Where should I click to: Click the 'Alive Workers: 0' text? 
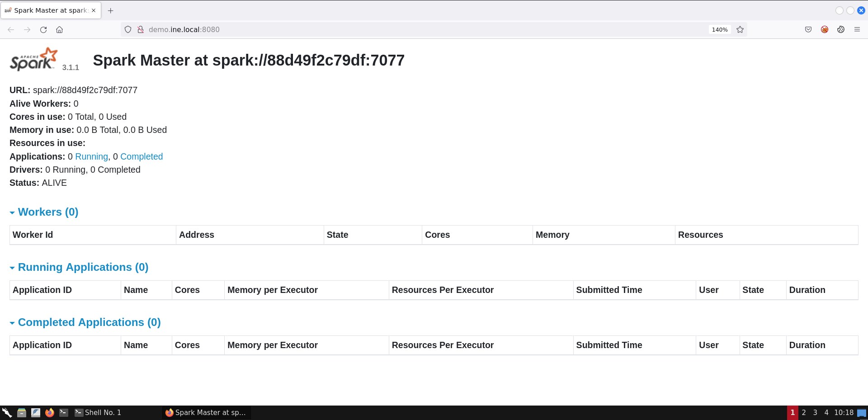point(44,104)
